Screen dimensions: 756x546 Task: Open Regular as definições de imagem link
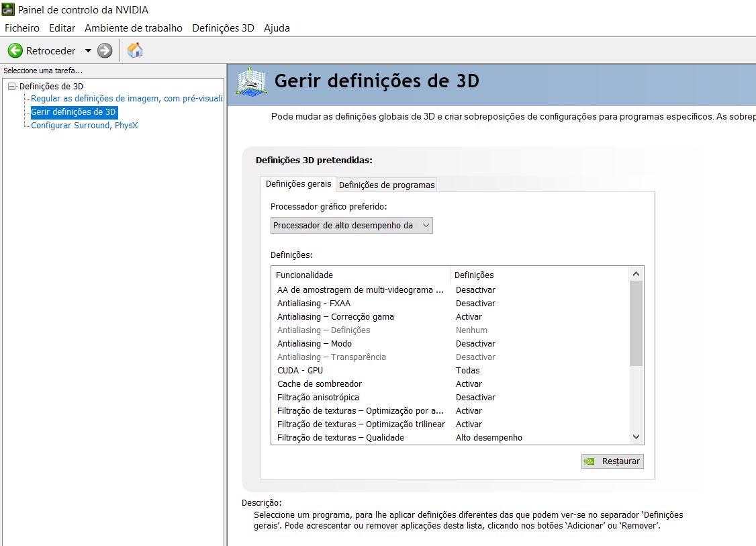pyautogui.click(x=126, y=99)
